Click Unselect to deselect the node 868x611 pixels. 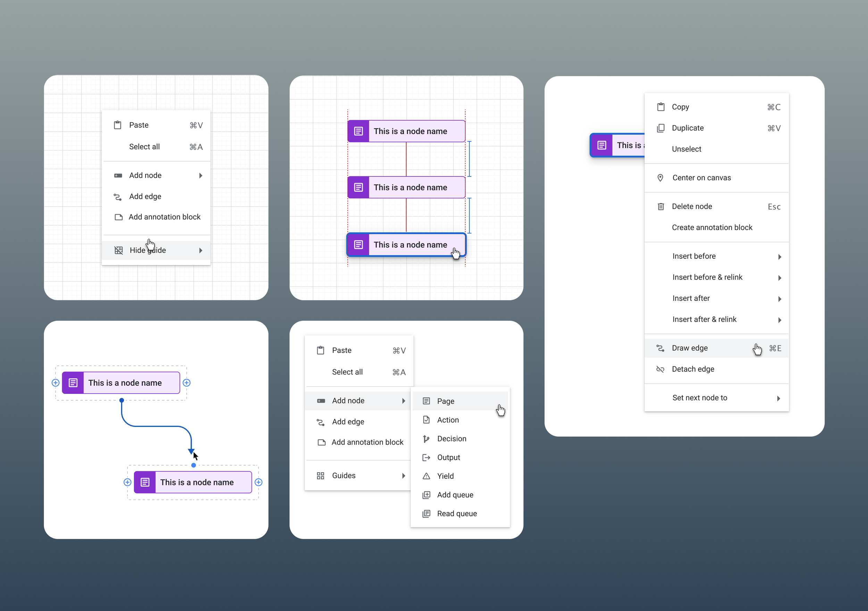(686, 149)
